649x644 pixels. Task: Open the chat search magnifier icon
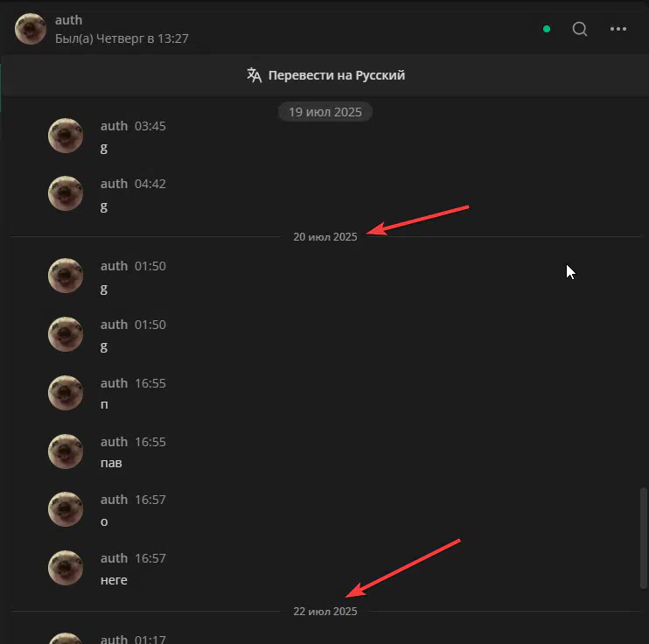click(x=579, y=29)
